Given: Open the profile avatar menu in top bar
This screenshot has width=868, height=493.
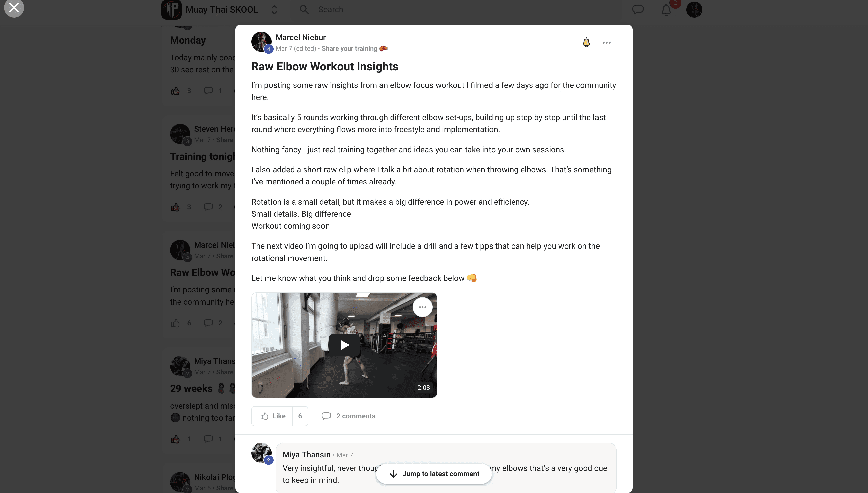Looking at the screenshot, I should 694,10.
